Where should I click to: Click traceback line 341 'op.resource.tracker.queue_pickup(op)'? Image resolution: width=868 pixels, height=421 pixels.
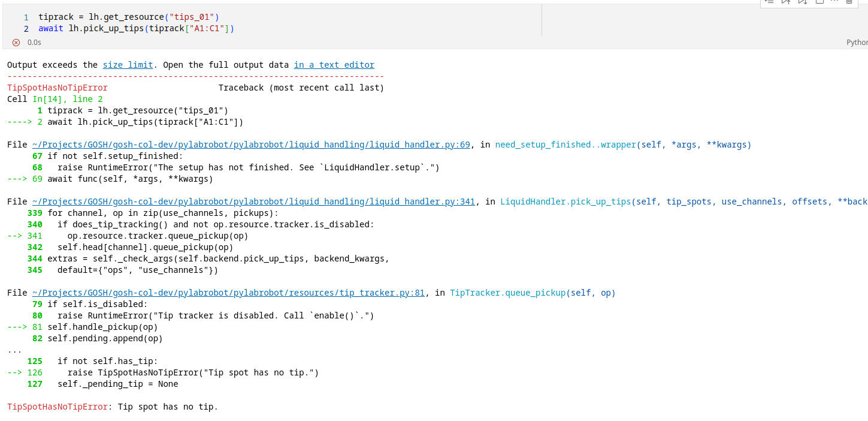[x=158, y=236]
